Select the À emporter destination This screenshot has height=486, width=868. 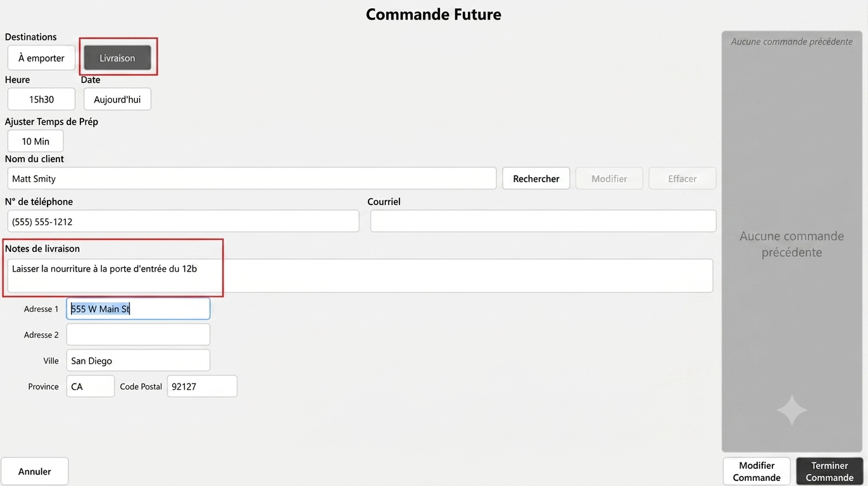(x=41, y=58)
